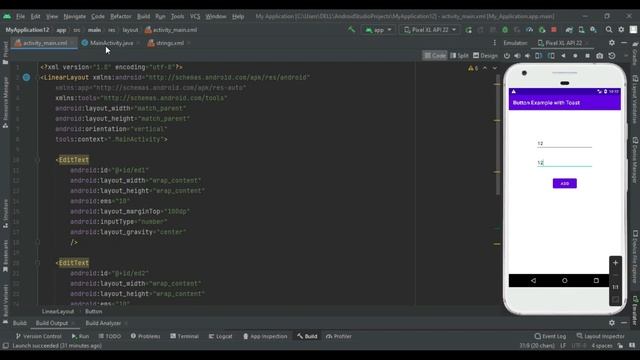
Task: Open the Layout Inspector
Action: coord(600,336)
